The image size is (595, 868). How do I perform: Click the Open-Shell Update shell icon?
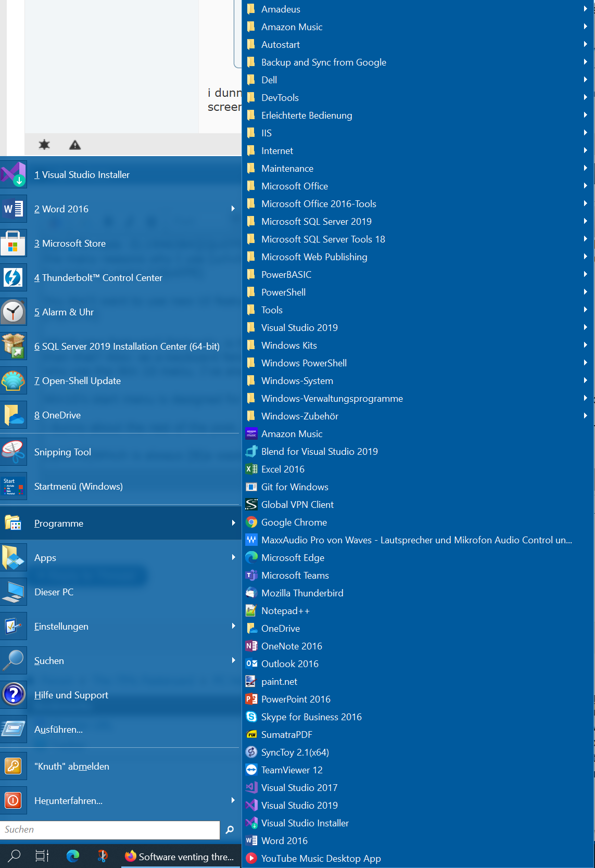14,381
